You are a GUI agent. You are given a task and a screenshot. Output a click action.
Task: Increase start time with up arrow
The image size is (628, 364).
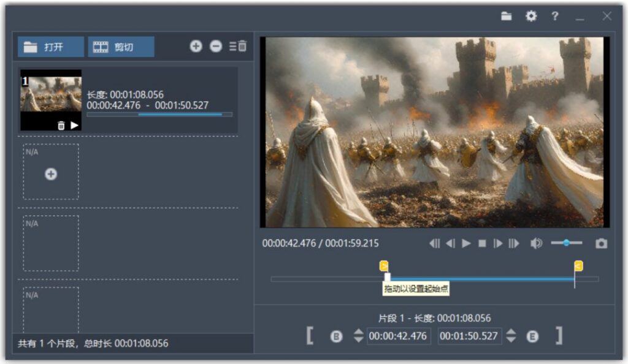358,332
